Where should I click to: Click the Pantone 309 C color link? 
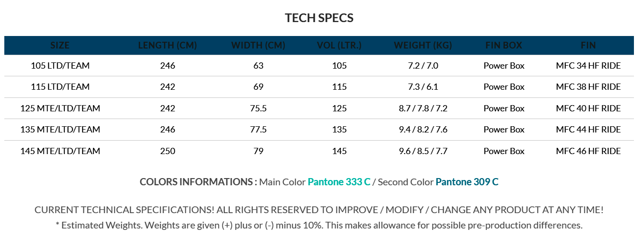(x=467, y=182)
